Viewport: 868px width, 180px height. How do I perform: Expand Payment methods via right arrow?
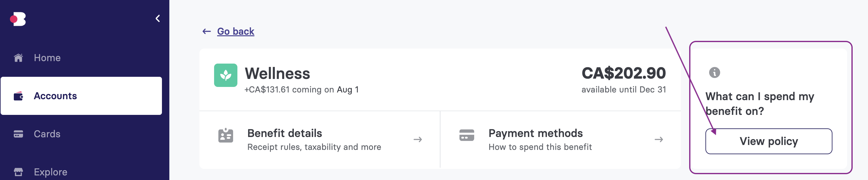pyautogui.click(x=659, y=139)
